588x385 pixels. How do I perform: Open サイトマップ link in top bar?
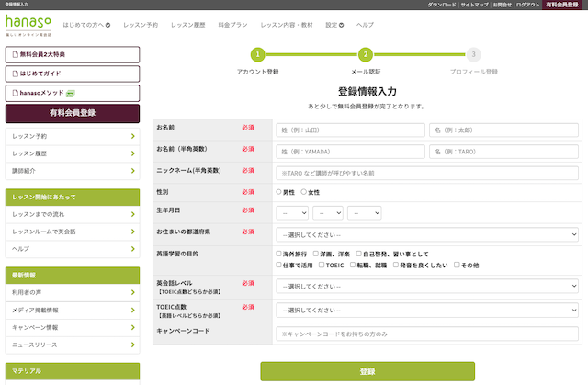[474, 5]
